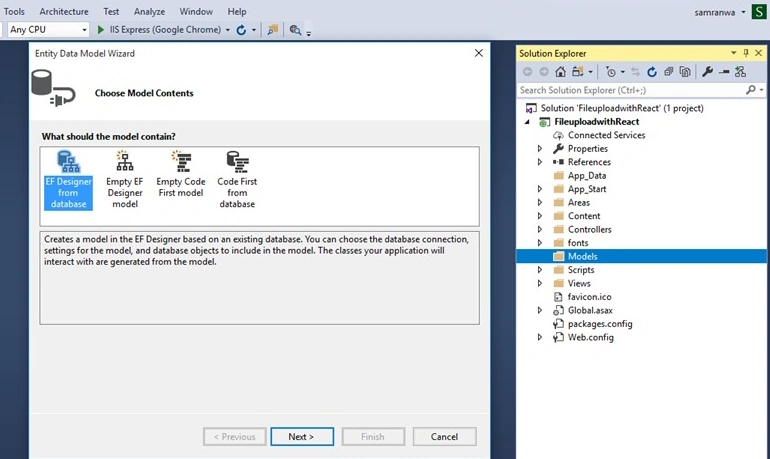Image resolution: width=770 pixels, height=459 pixels.
Task: Cancel the Entity Data Model Wizard
Action: click(x=444, y=436)
